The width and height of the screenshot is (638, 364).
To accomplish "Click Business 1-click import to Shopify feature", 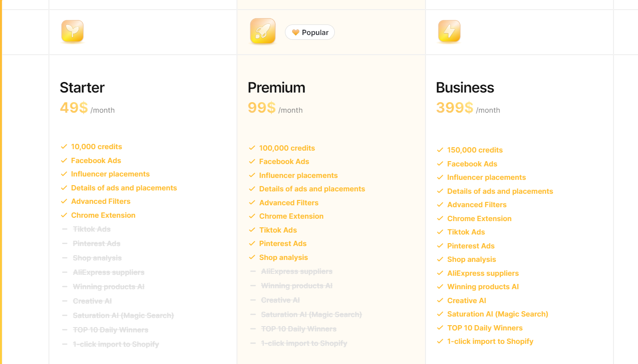I will tap(490, 341).
